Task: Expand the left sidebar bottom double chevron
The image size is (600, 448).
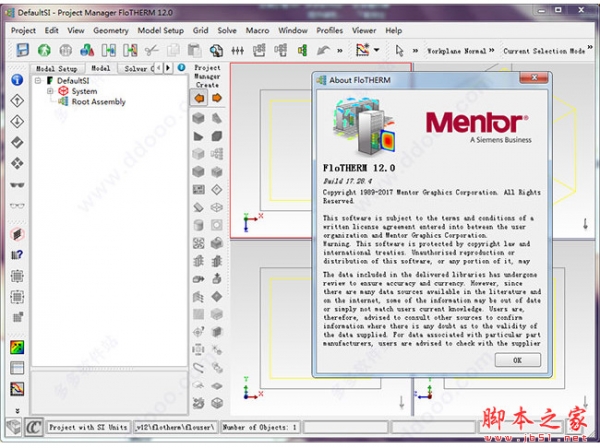Action: point(17,411)
